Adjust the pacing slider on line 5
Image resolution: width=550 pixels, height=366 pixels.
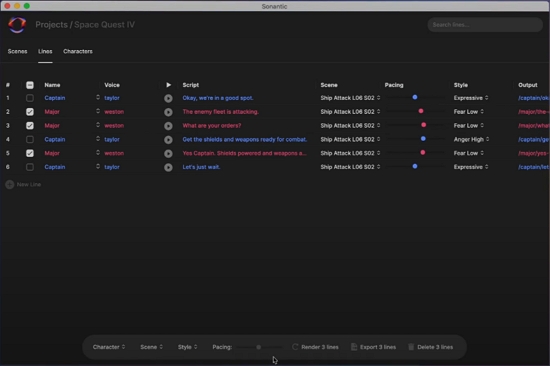pos(423,153)
